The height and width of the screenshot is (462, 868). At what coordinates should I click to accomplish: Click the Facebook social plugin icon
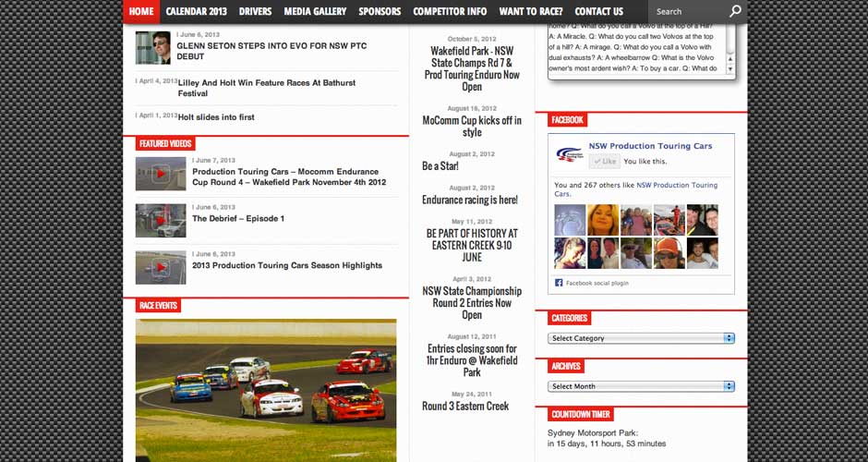560,283
